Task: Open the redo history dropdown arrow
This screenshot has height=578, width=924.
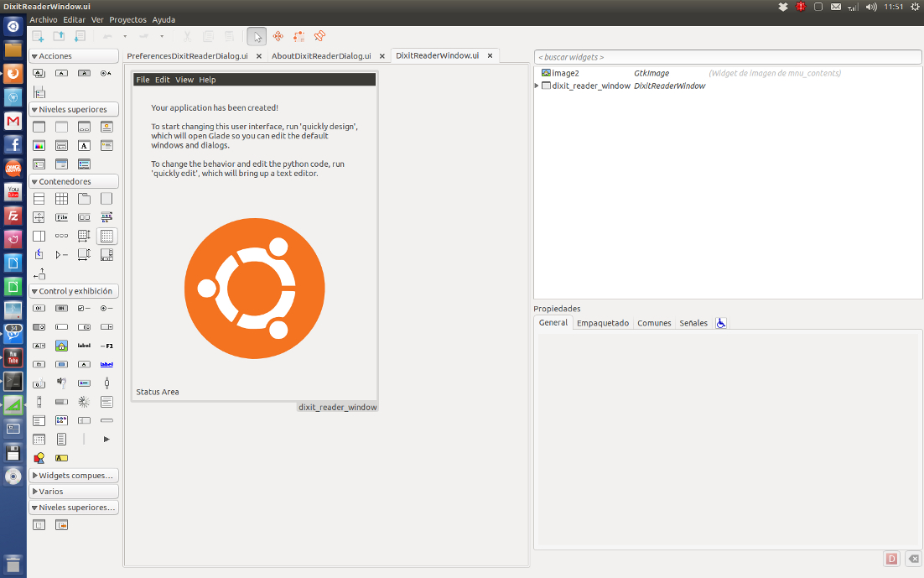Action: click(162, 37)
